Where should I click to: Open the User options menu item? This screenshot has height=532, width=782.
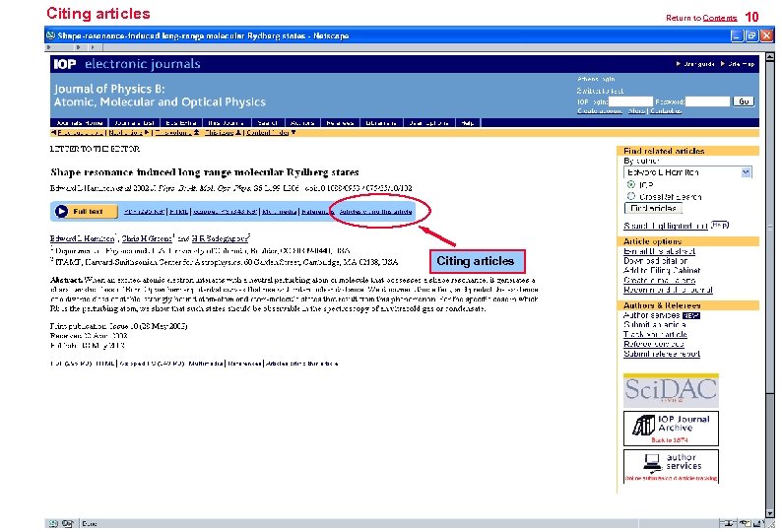pyautogui.click(x=428, y=123)
